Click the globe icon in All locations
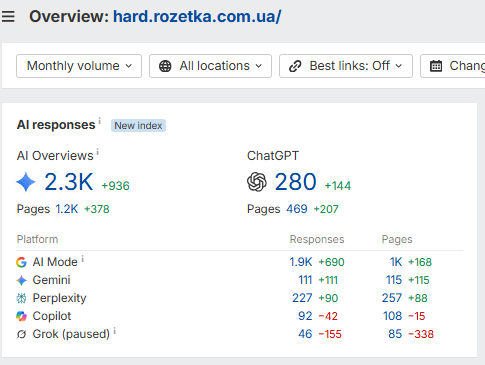Viewport: 485px width, 365px height. tap(165, 66)
